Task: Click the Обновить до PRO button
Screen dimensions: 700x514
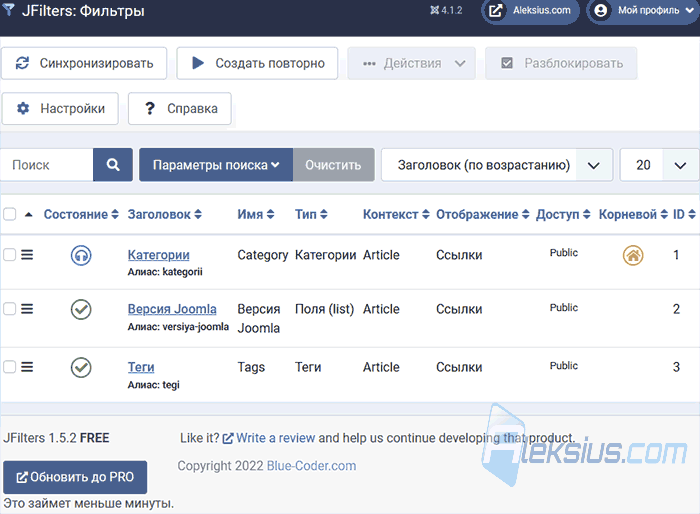Action: point(75,477)
